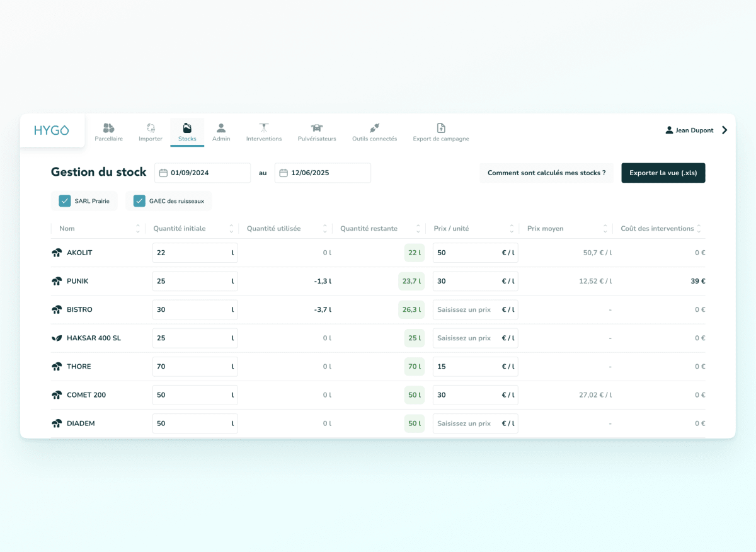756x552 pixels.
Task: Click the AKOLIT product icon
Action: point(57,253)
